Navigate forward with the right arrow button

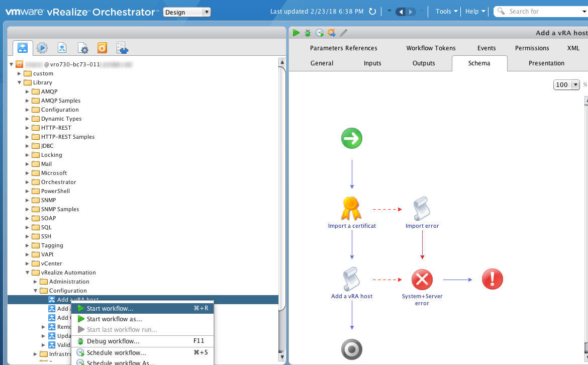coord(411,12)
